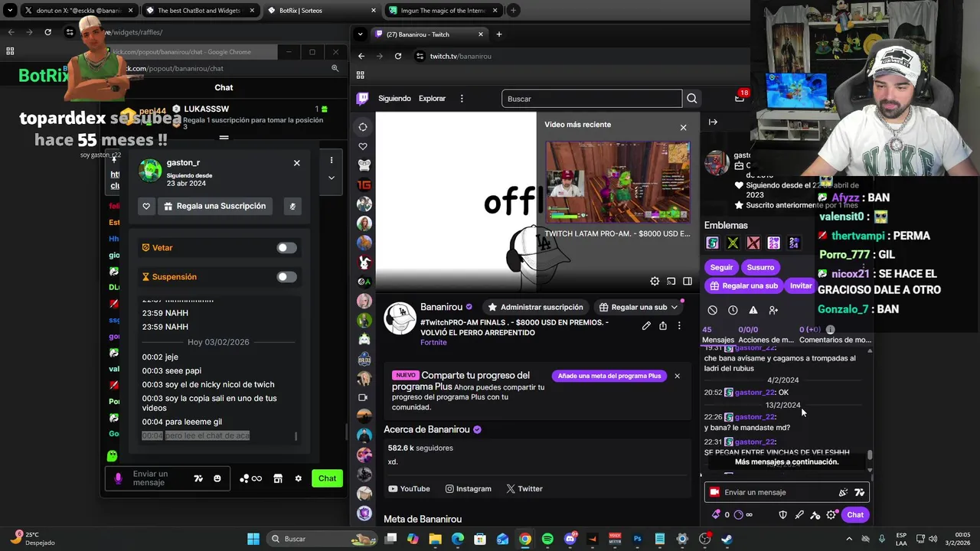Screen dimensions: 980x551
Task: Click the Invitar button
Action: click(x=801, y=285)
